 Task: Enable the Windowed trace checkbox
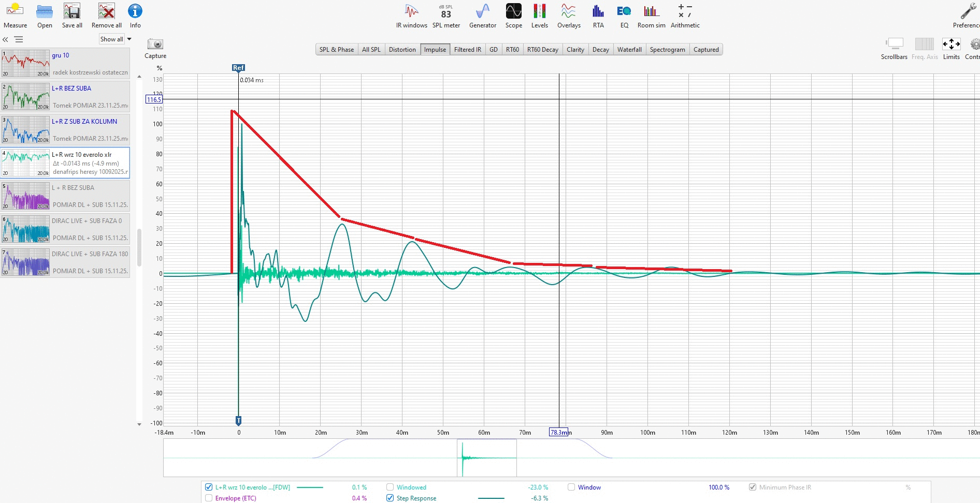390,487
